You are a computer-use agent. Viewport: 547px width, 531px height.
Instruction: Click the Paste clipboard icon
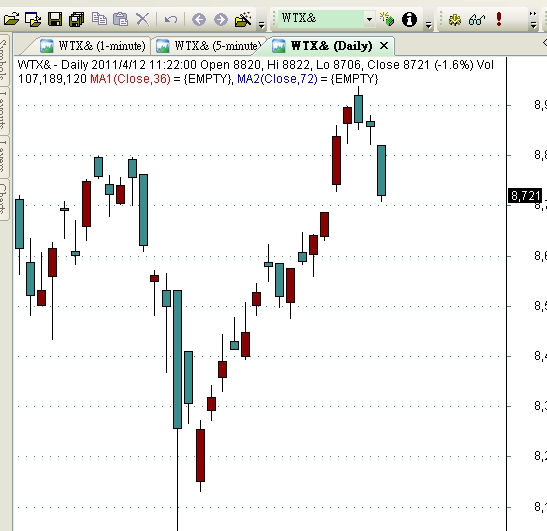120,19
